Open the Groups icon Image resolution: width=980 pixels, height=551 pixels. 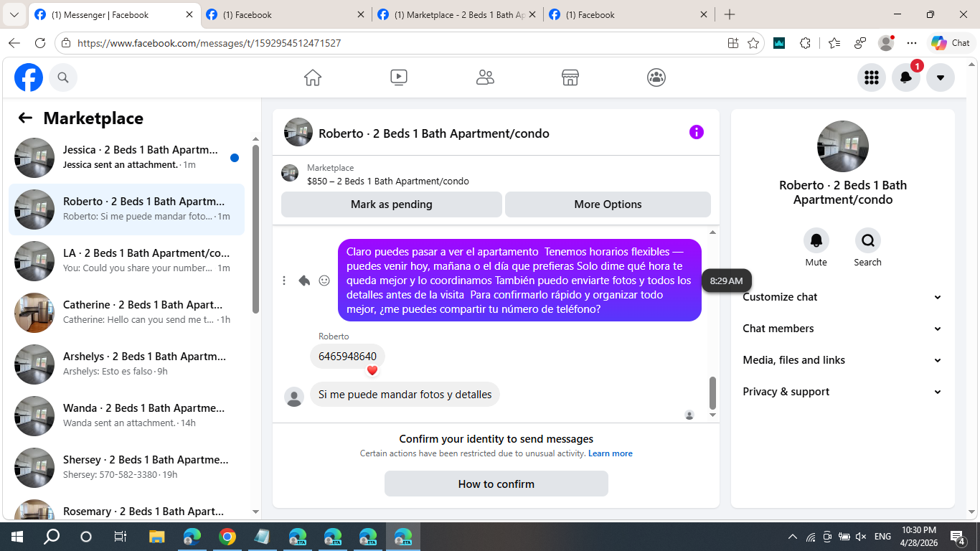click(x=656, y=77)
